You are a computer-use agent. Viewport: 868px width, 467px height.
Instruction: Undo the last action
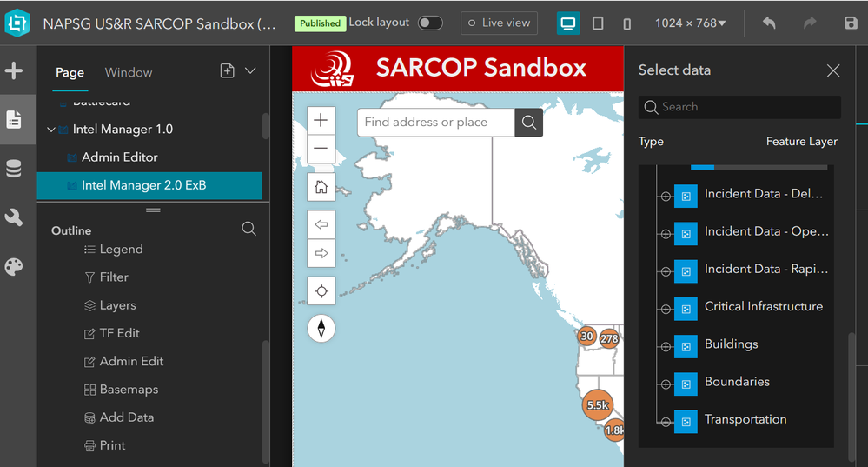click(769, 23)
